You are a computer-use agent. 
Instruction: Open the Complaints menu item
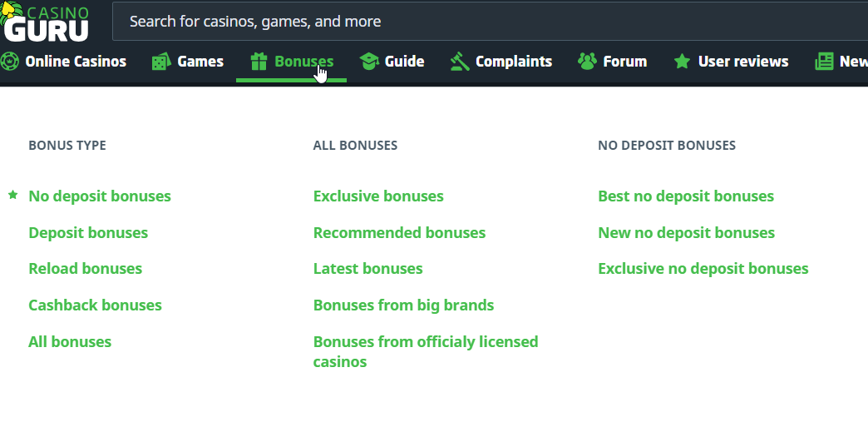[513, 62]
